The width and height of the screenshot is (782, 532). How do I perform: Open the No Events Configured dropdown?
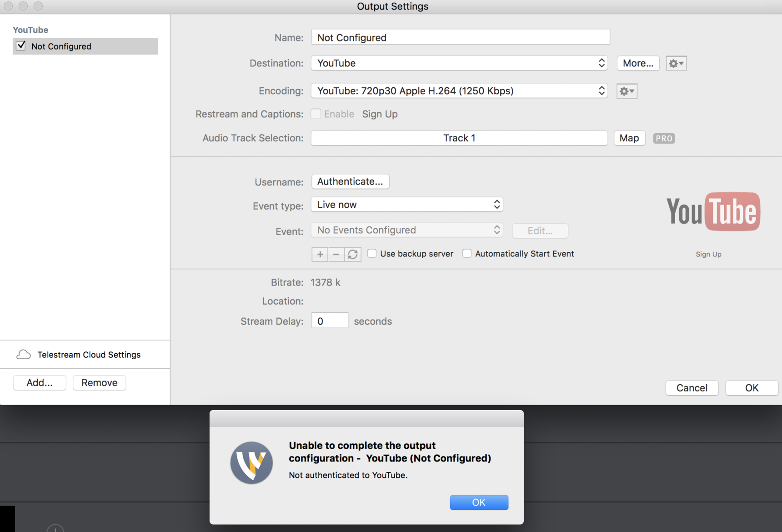[407, 230]
